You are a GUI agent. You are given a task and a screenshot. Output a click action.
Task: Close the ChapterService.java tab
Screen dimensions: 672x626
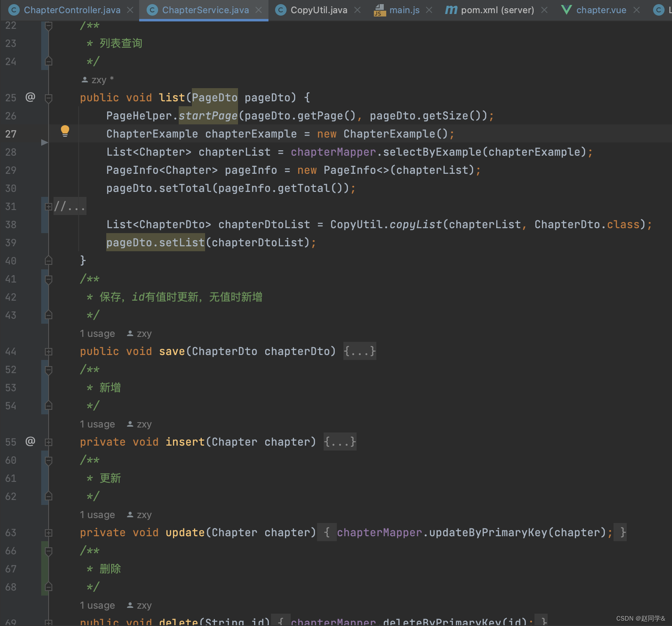pyautogui.click(x=259, y=10)
